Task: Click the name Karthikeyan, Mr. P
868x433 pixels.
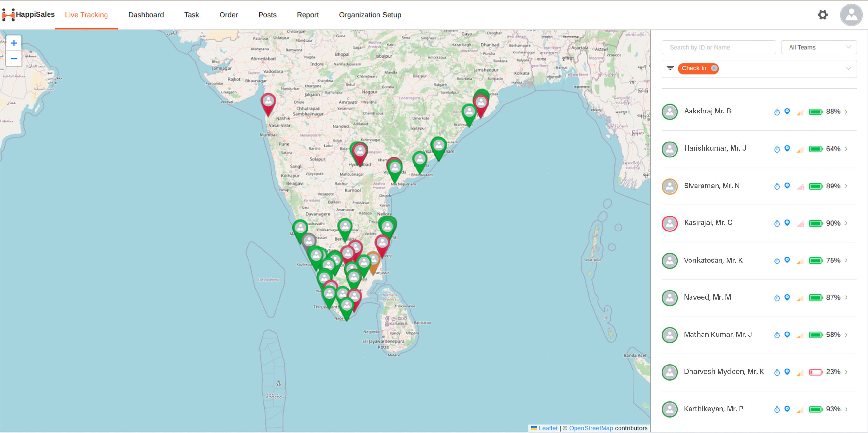Action: coord(713,409)
